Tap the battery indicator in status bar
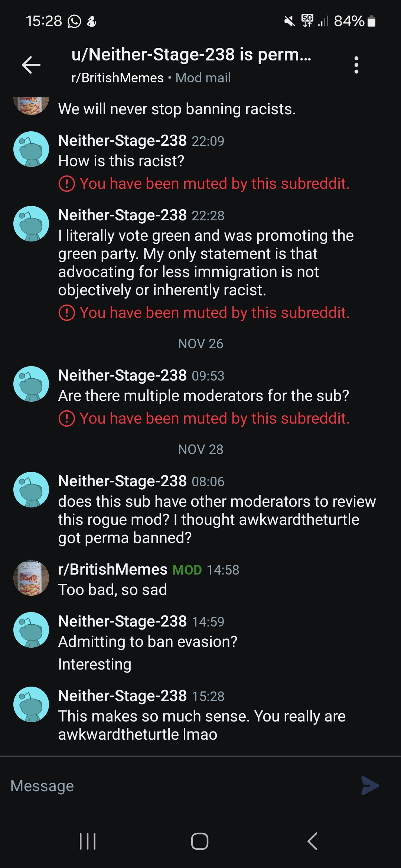 pyautogui.click(x=371, y=21)
